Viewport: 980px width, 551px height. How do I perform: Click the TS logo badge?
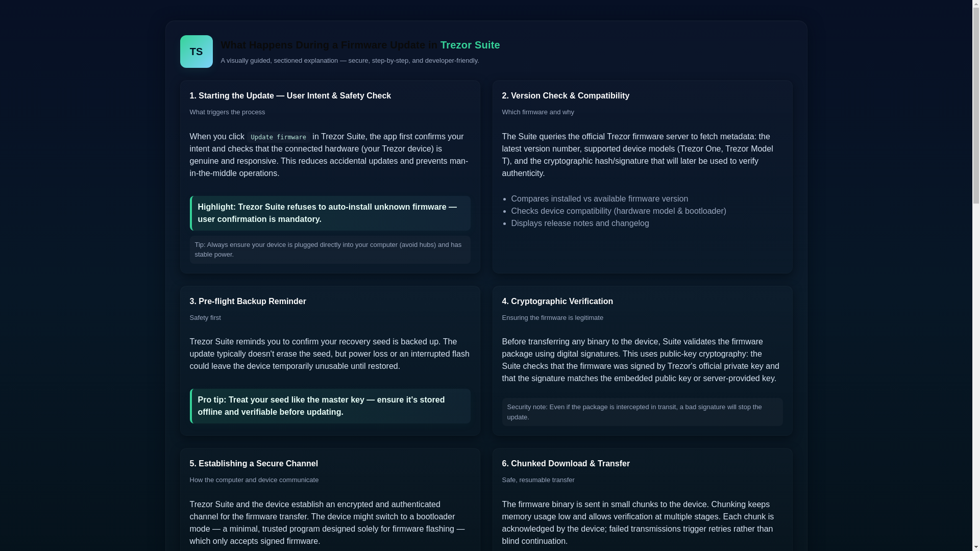pyautogui.click(x=196, y=52)
